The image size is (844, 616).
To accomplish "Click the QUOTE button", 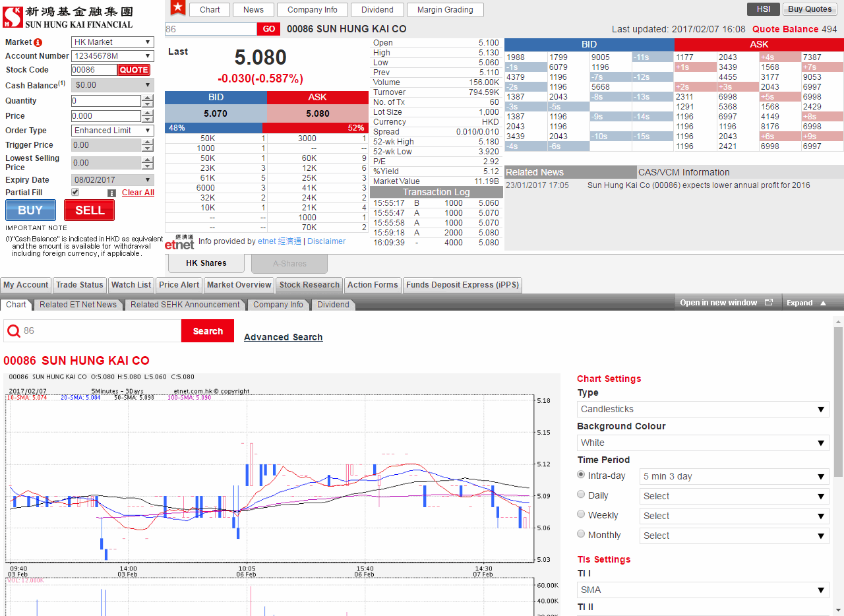I will point(134,70).
